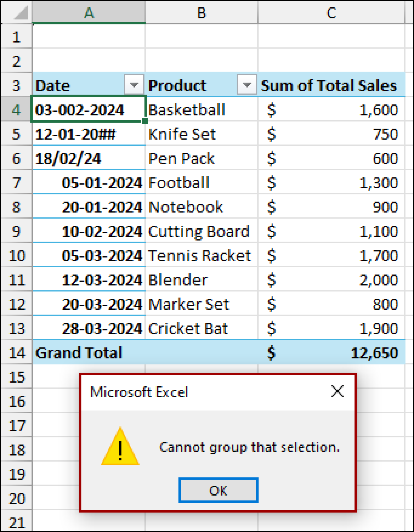Image resolution: width=414 pixels, height=532 pixels.
Task: Select column C header
Action: pyautogui.click(x=331, y=12)
